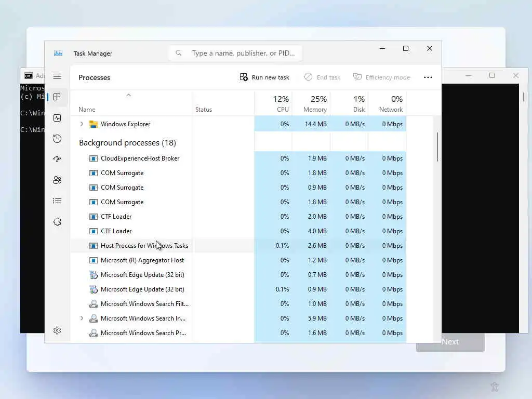The height and width of the screenshot is (399, 532).
Task: Click the CloudExperienceHost Broker process icon
Action: [94, 158]
